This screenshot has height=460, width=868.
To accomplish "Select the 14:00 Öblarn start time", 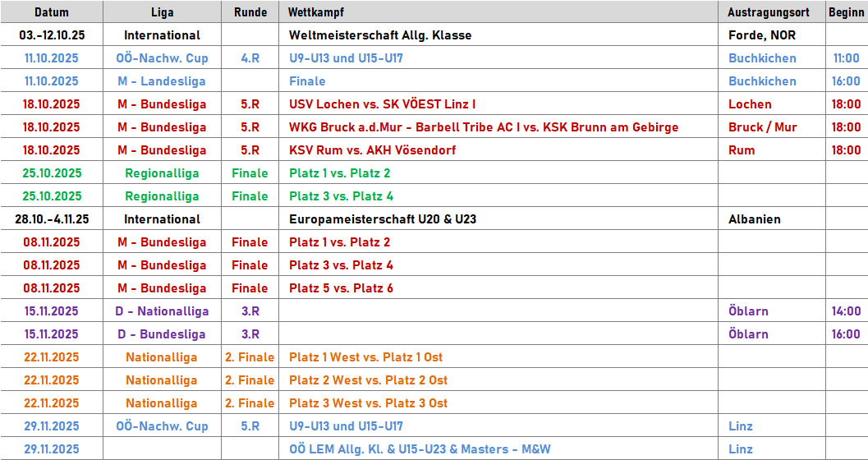I will pos(846,311).
